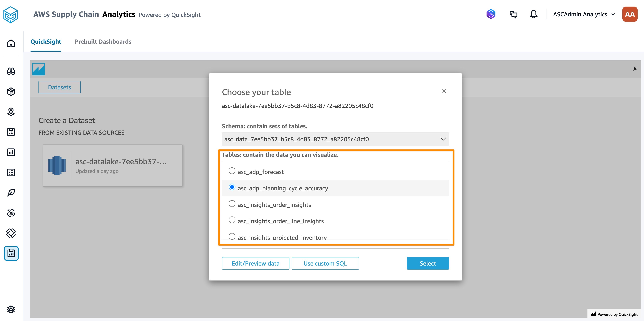Open the highlighted analytics calendar icon
644x321 pixels.
pos(11,253)
